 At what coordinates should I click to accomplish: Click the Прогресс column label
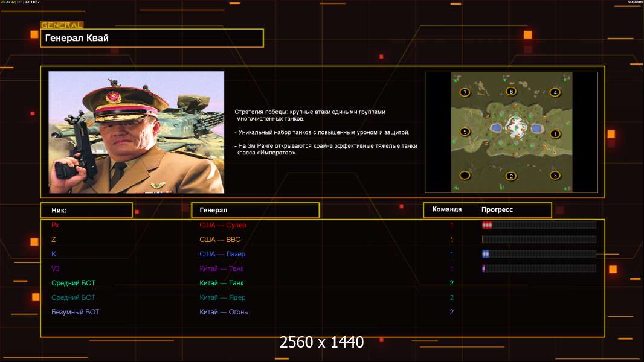(497, 210)
